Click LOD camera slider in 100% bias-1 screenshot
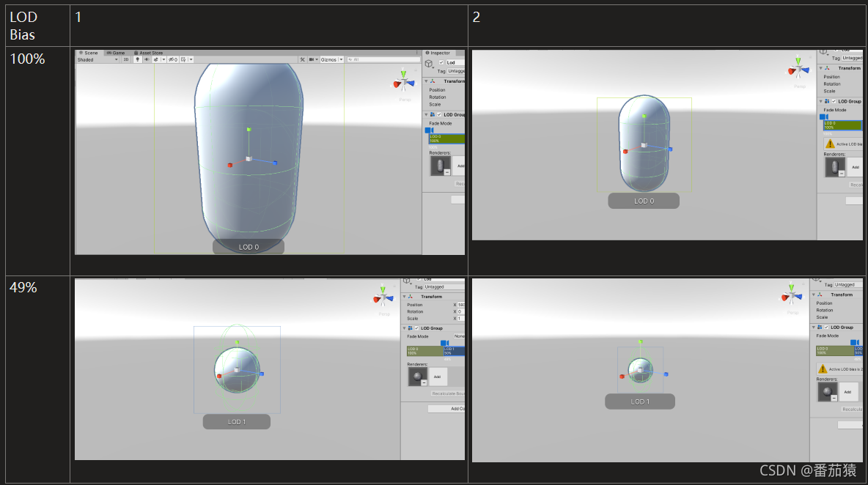Image resolution: width=868 pixels, height=485 pixels. point(429,130)
